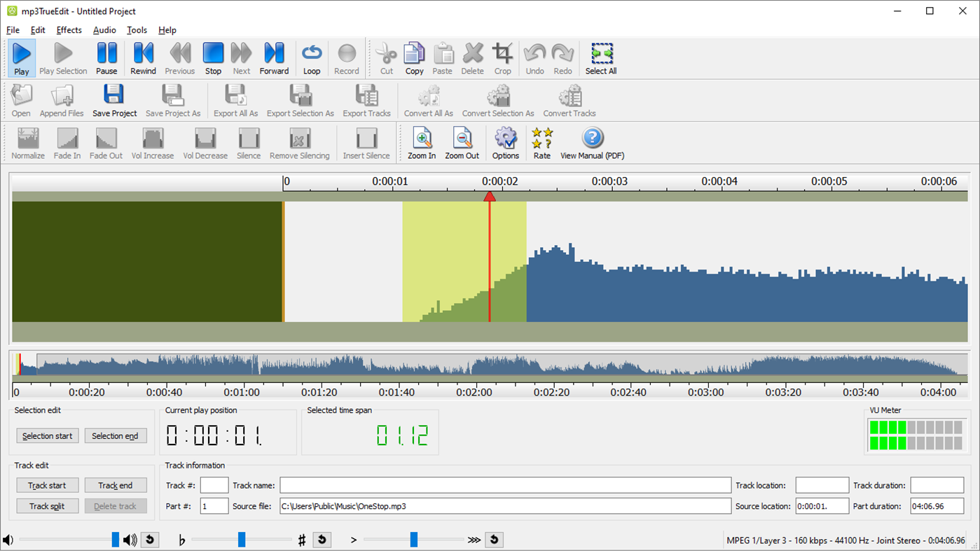
Task: Rate the application
Action: click(x=541, y=142)
